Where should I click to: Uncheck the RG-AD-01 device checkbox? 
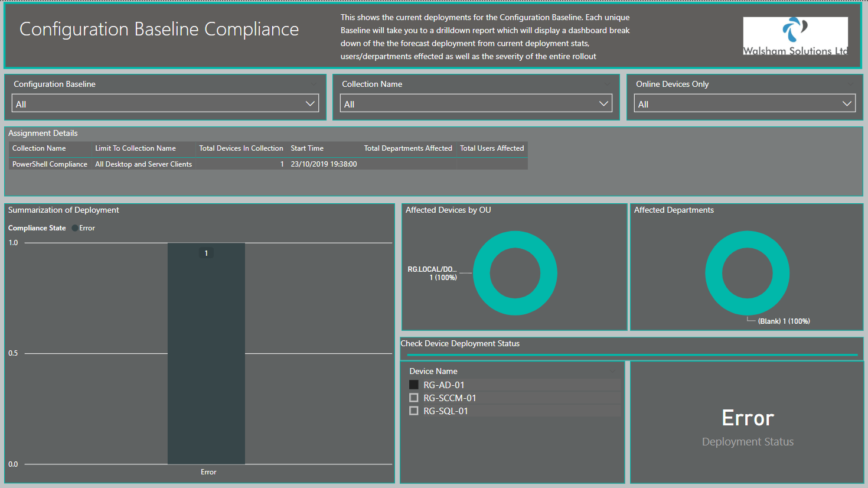(x=414, y=385)
